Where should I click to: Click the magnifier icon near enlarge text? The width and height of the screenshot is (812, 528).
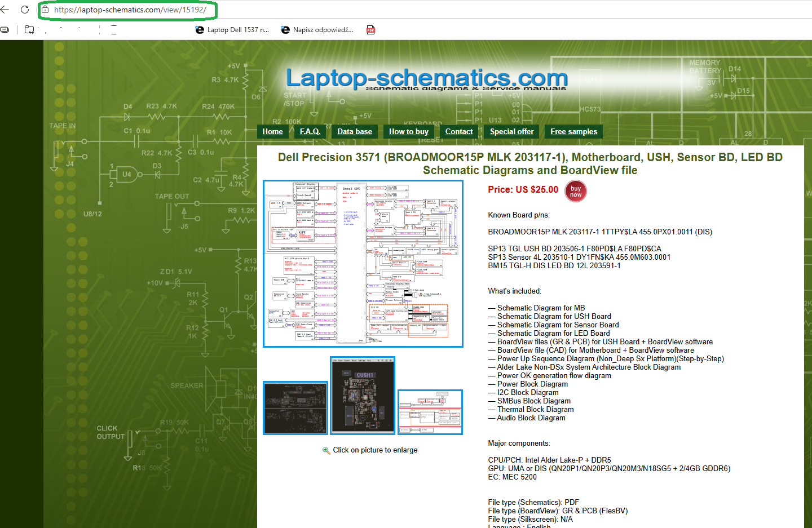click(x=326, y=450)
